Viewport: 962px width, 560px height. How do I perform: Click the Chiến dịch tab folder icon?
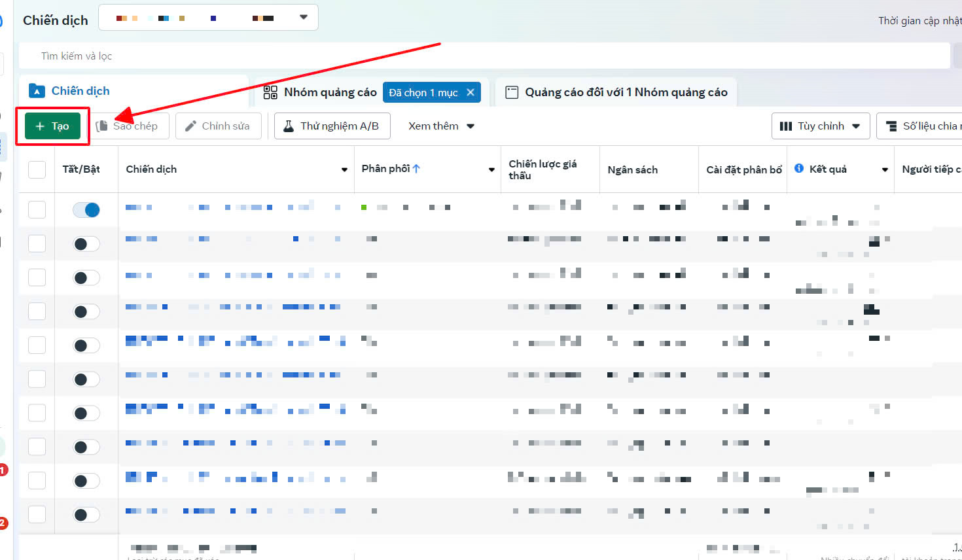pos(37,91)
